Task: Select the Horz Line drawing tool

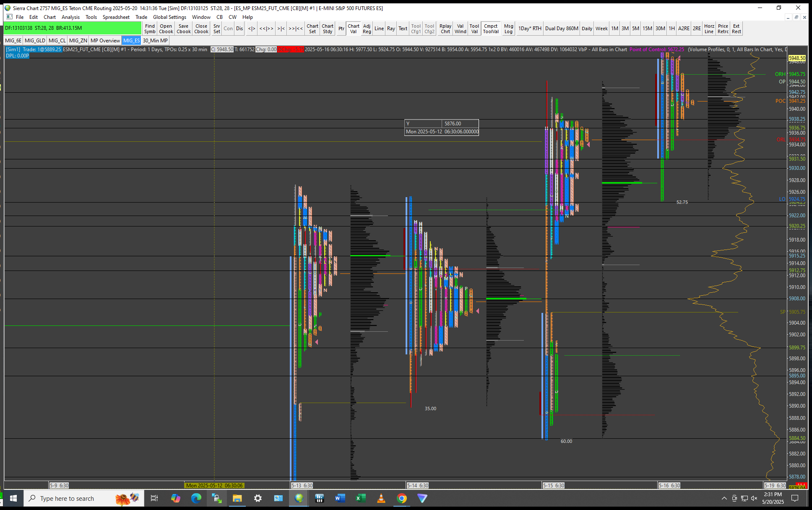Action: pyautogui.click(x=709, y=29)
